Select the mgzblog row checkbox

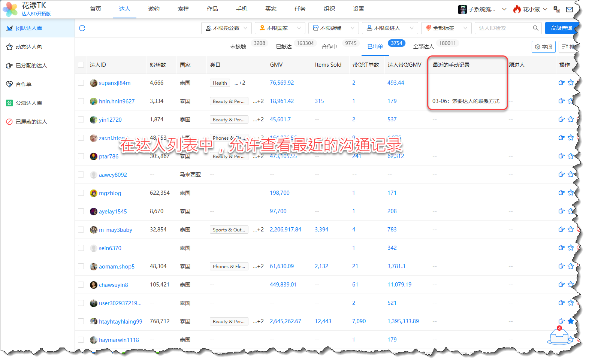click(81, 193)
